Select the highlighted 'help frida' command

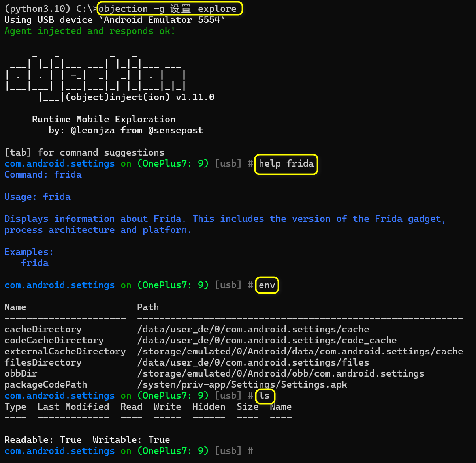(286, 163)
